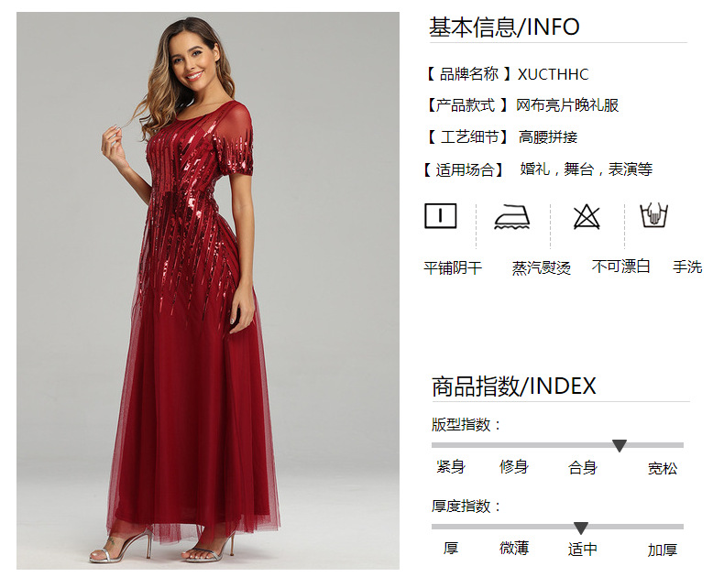The width and height of the screenshot is (724, 588).
Task: Select the 合身 fit label
Action: pyautogui.click(x=583, y=467)
